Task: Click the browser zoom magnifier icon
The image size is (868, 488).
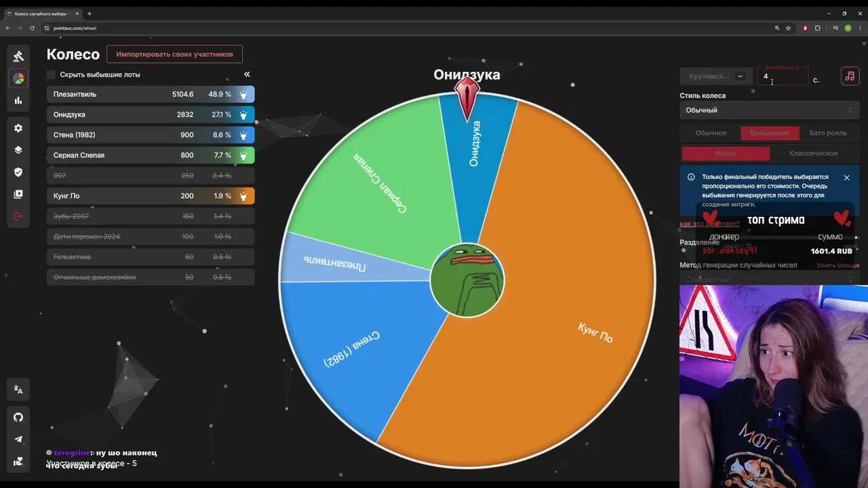Action: pos(777,28)
